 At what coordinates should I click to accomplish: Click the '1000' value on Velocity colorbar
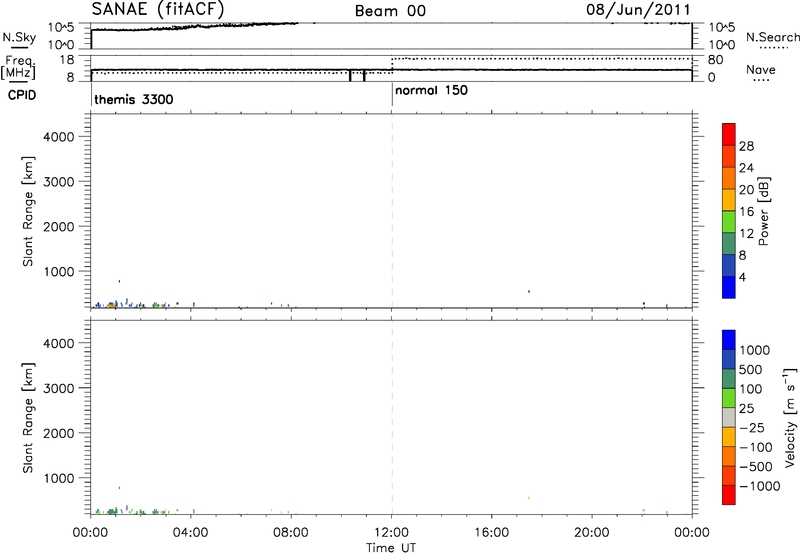coord(754,350)
